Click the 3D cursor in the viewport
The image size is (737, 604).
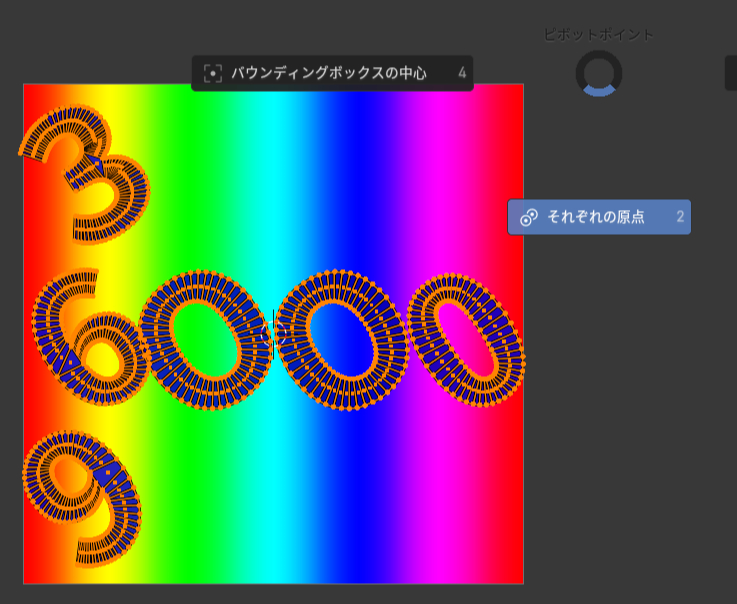(x=274, y=334)
